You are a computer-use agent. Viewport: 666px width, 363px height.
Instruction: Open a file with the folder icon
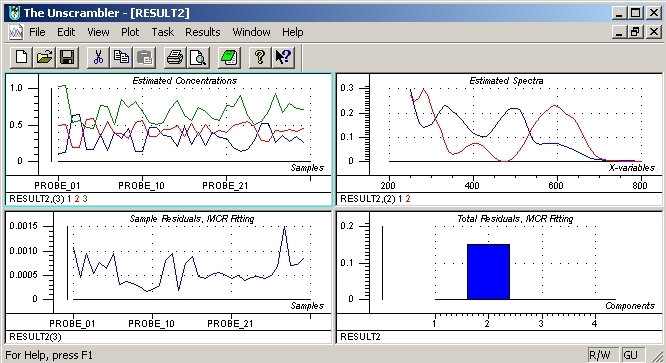[x=44, y=57]
